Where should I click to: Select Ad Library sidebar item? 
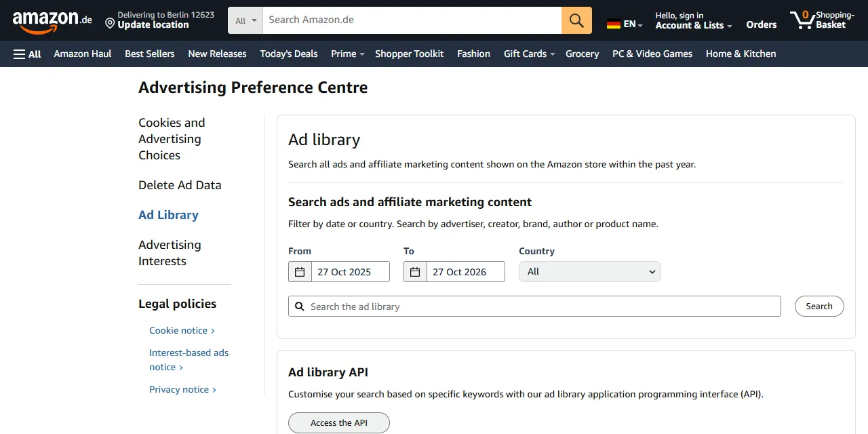tap(168, 215)
